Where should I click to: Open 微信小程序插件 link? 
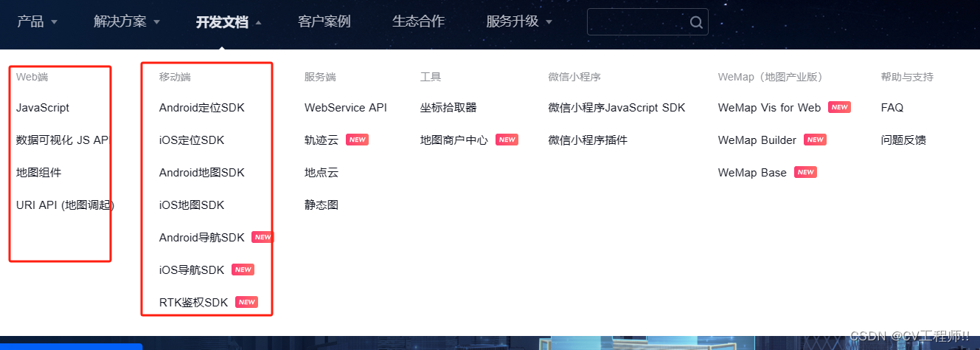588,140
